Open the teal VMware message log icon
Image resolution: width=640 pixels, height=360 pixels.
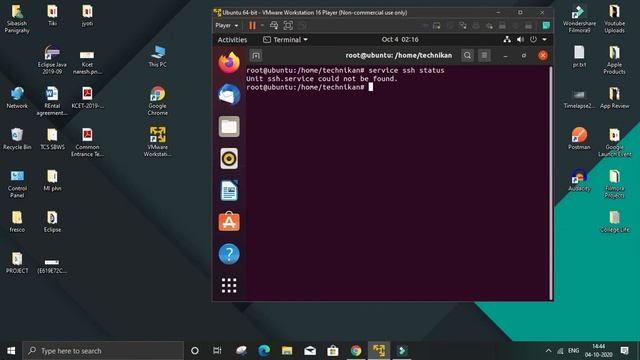[x=546, y=26]
